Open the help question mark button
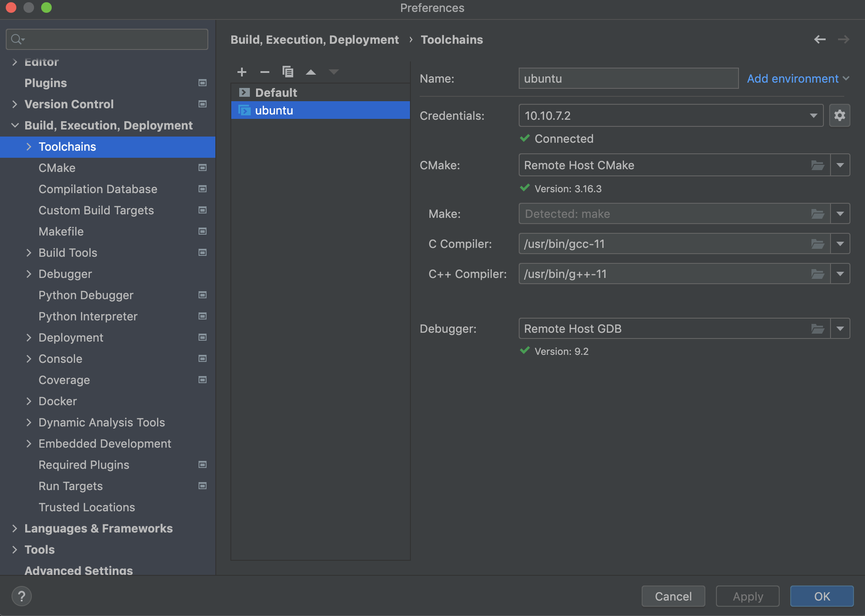 [21, 596]
